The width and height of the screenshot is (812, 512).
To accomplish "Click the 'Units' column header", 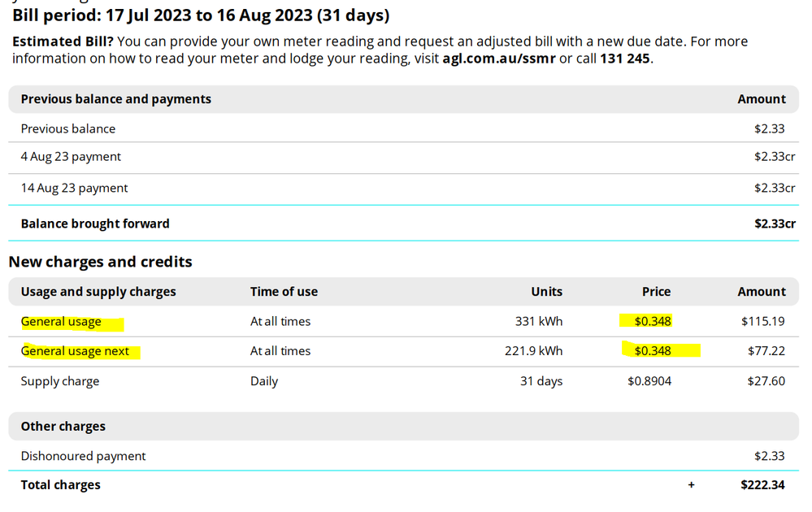I will (x=546, y=292).
